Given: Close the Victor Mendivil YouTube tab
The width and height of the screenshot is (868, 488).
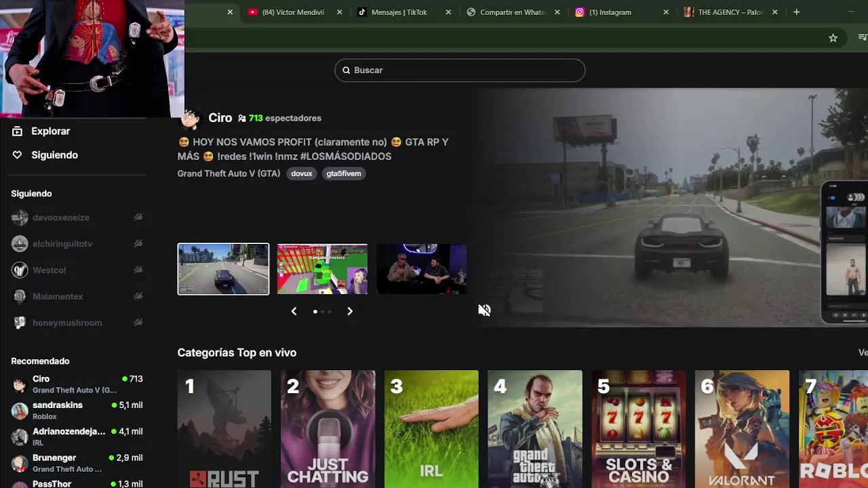Looking at the screenshot, I should [x=339, y=12].
